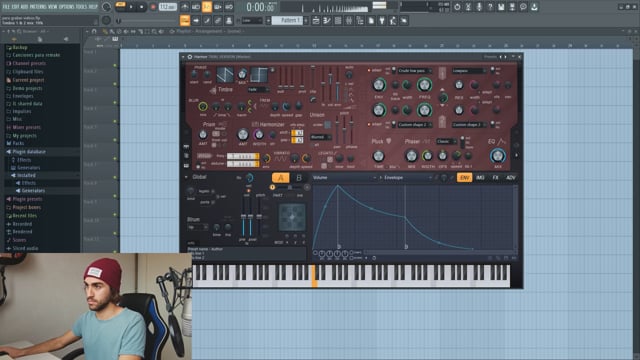Open the Unison blurred type dropdown
This screenshot has height=360, width=640.
point(321,137)
